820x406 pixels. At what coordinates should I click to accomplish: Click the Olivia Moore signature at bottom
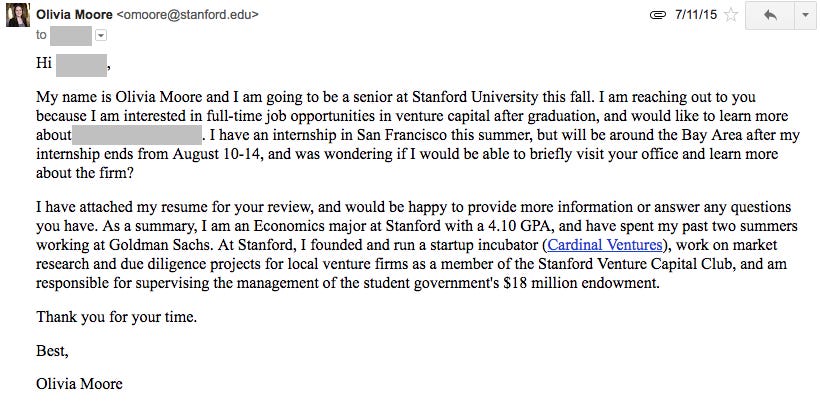tap(79, 384)
